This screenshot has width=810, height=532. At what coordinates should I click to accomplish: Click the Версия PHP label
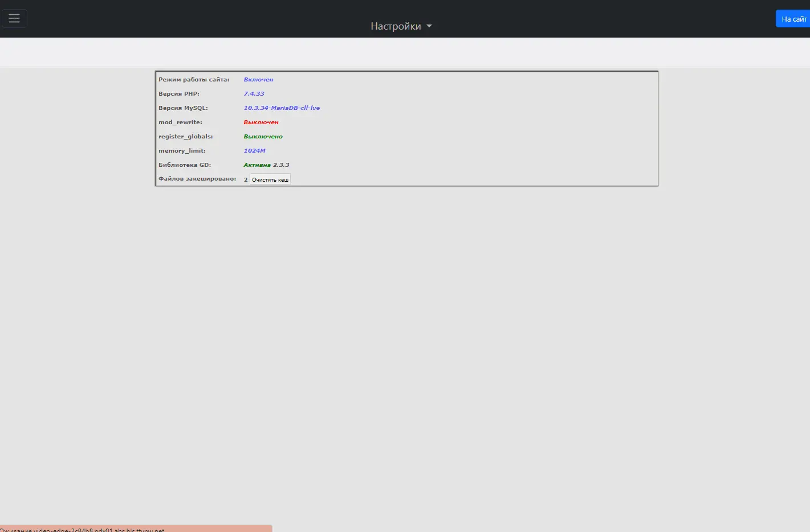point(179,94)
